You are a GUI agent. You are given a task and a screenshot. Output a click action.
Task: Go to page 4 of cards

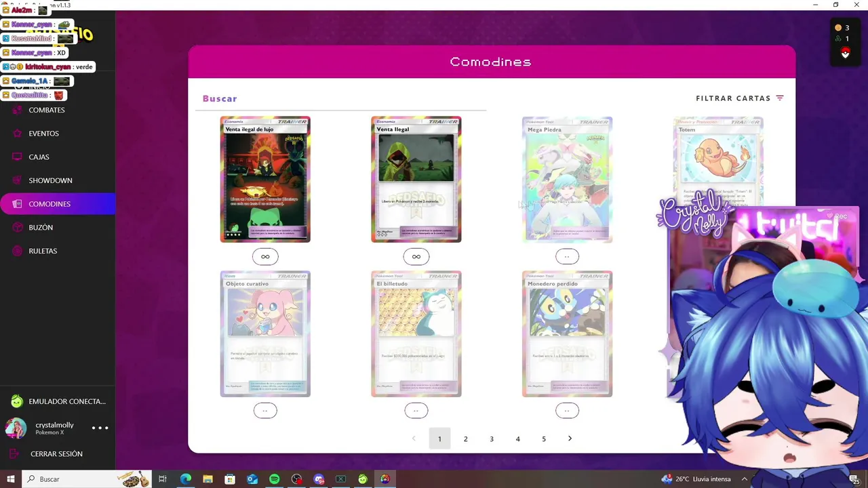click(x=517, y=439)
